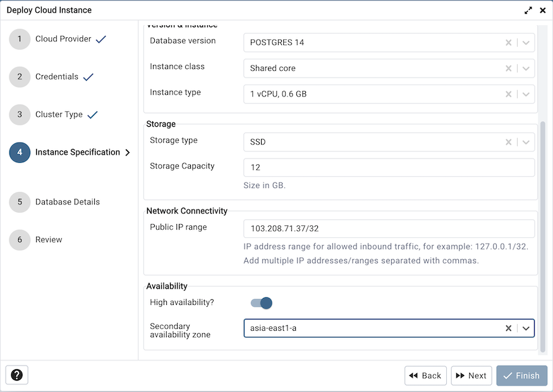Click the Next button
The width and height of the screenshot is (553, 392).
click(471, 375)
